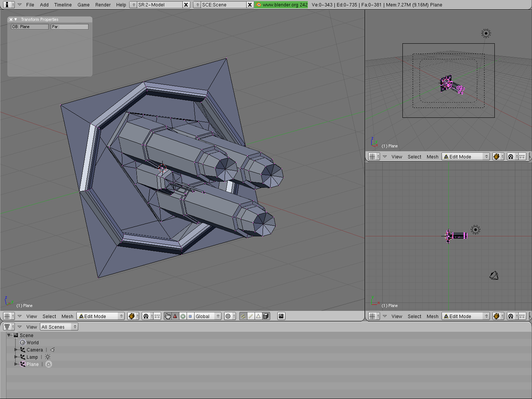Open the Mesh menu in main viewport
The height and width of the screenshot is (399, 532).
coord(67,316)
